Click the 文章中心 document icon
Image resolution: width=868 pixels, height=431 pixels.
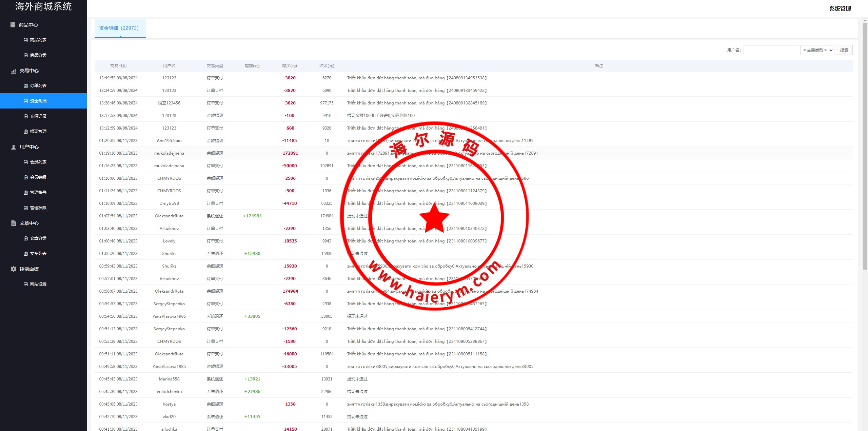tap(14, 223)
